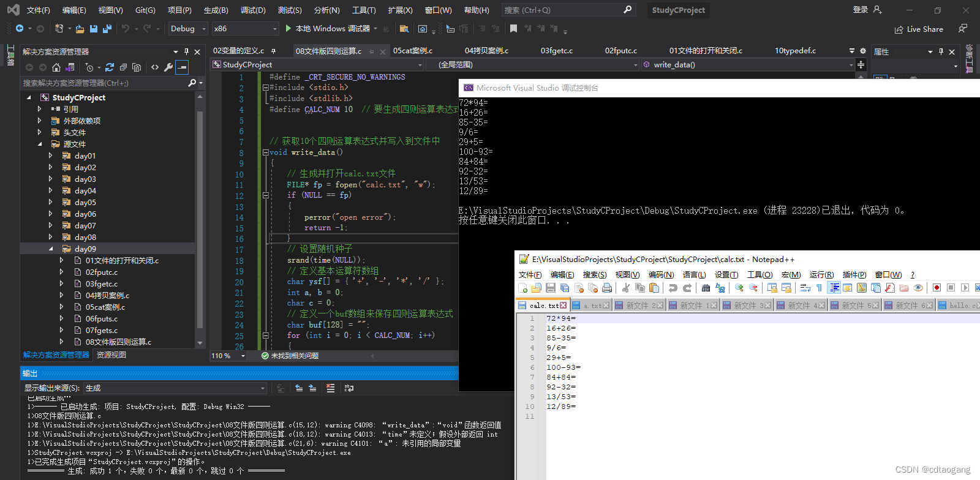The width and height of the screenshot is (980, 480).
Task: Pin the 属性 properties panel
Action: pyautogui.click(x=941, y=52)
